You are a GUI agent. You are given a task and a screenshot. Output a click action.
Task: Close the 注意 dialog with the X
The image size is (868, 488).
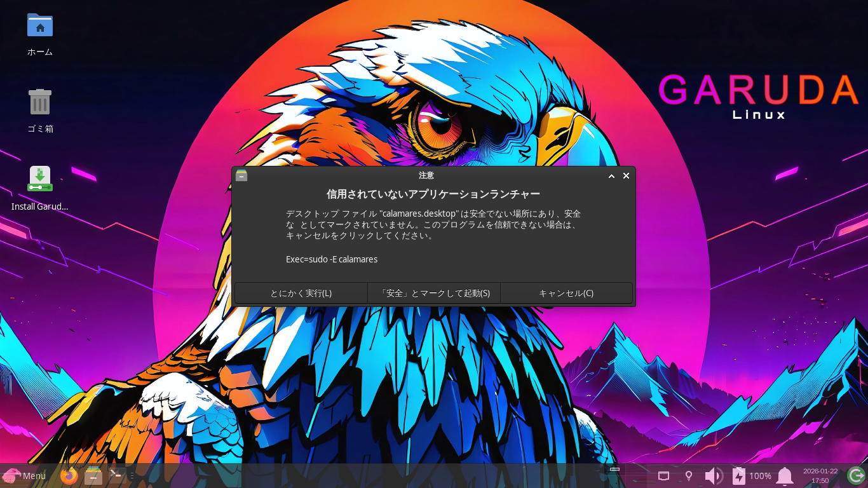point(626,176)
